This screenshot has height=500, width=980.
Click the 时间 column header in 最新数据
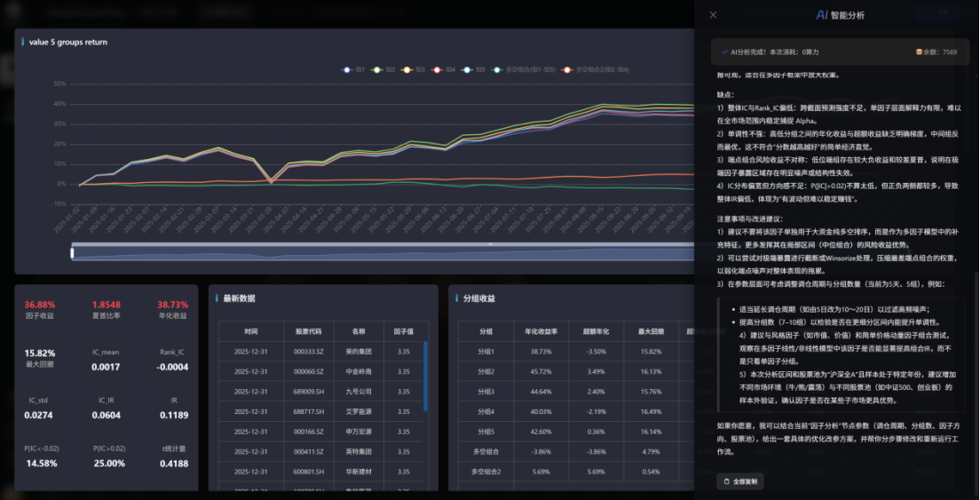(252, 331)
